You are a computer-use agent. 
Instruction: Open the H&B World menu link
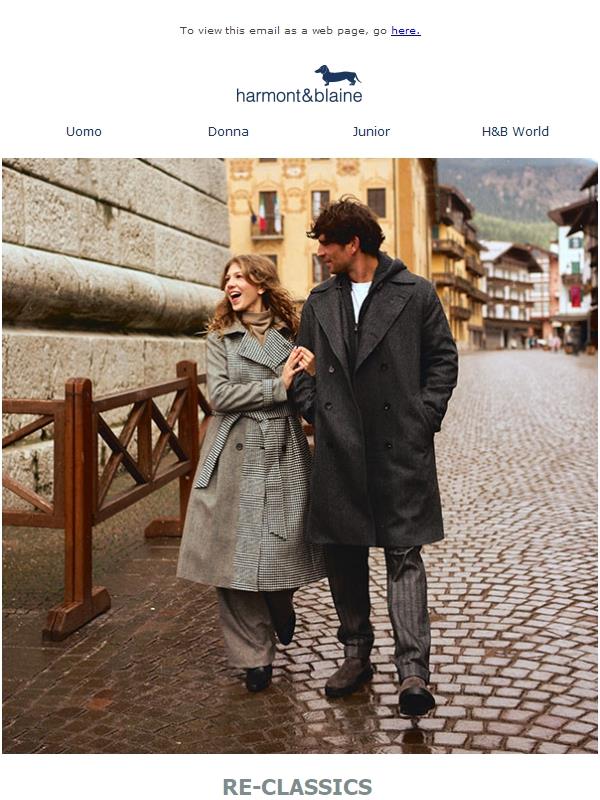click(x=515, y=132)
